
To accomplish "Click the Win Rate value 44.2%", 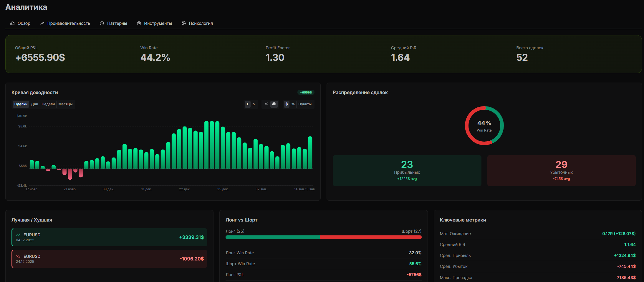I will (155, 57).
